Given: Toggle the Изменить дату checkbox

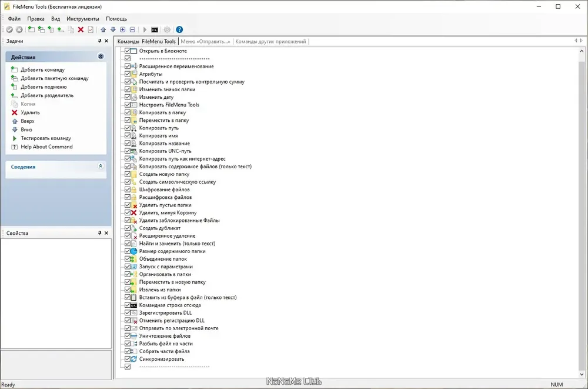Looking at the screenshot, I should pos(128,97).
